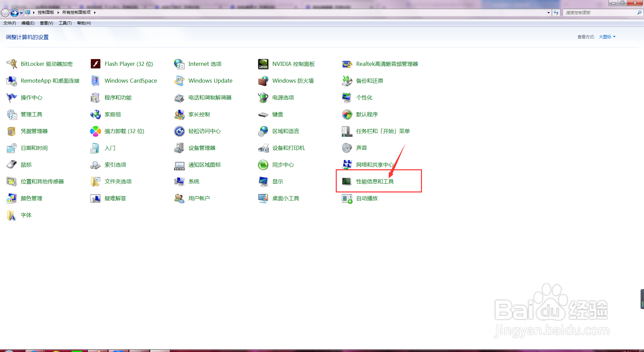Open 自动播放 icon
The image size is (644, 352).
tap(347, 198)
